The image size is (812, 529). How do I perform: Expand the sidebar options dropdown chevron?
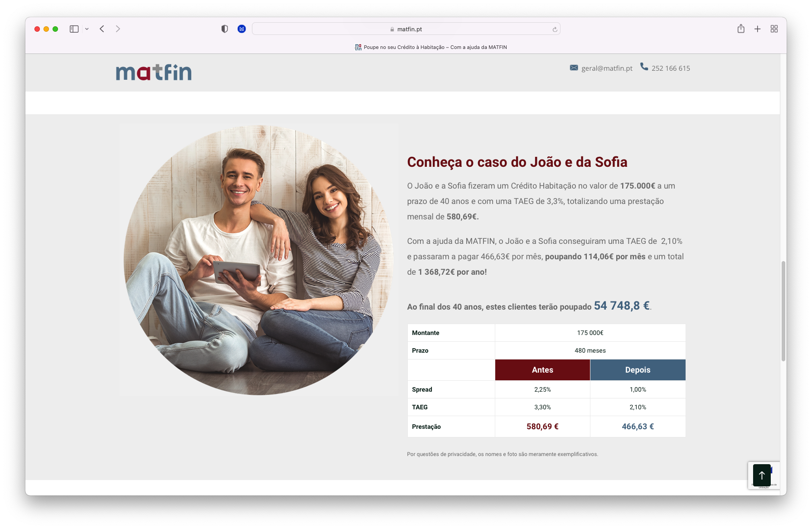87,29
